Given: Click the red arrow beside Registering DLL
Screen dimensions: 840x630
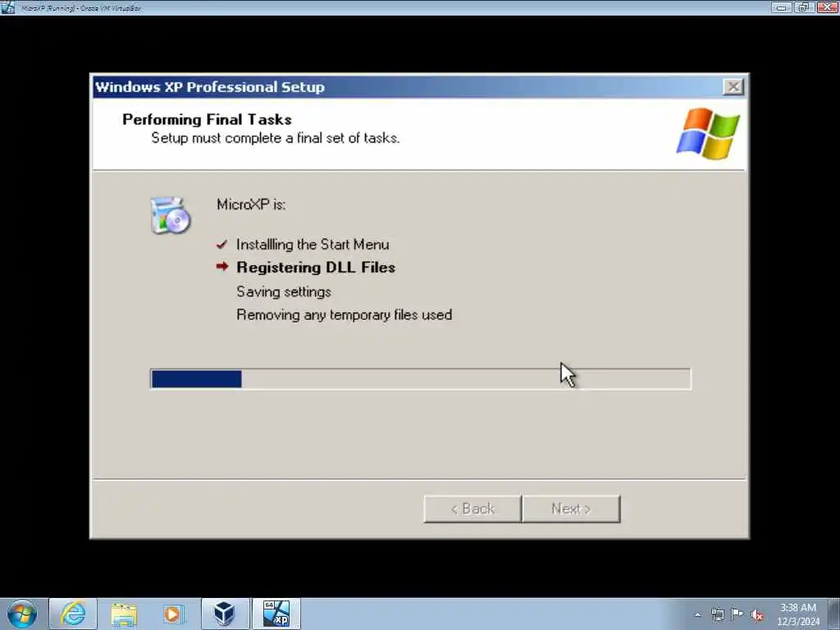Looking at the screenshot, I should tap(222, 267).
